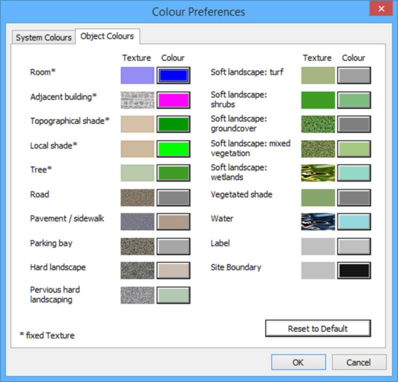Open the Site Boundary black colour swatch

coord(354,270)
